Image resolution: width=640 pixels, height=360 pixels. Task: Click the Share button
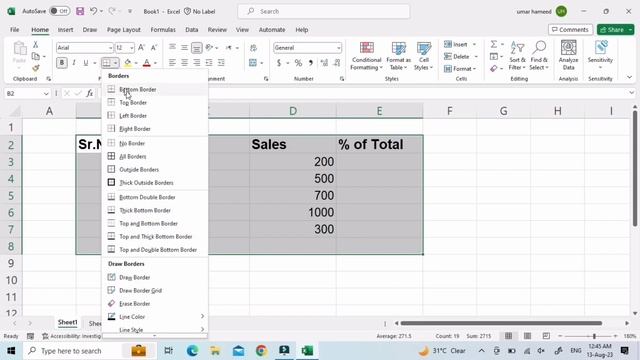tap(616, 30)
